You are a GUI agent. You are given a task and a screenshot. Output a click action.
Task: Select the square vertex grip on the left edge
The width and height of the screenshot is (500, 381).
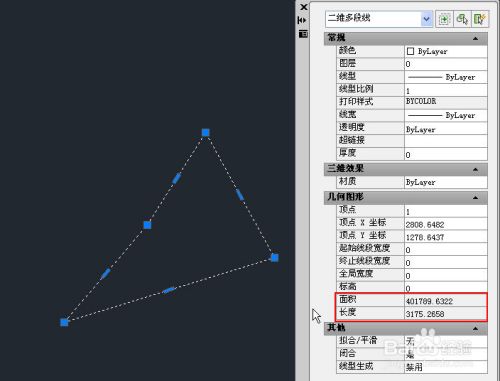(x=147, y=225)
